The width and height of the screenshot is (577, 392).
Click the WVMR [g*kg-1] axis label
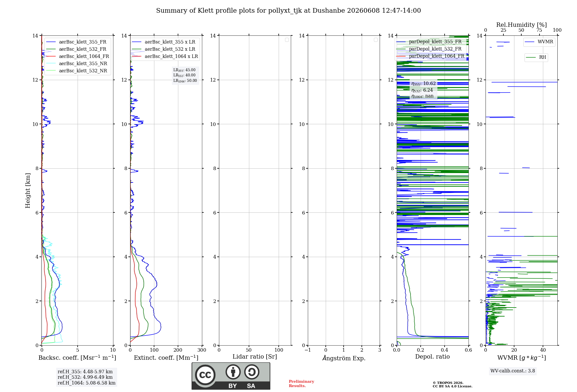tap(522, 358)
